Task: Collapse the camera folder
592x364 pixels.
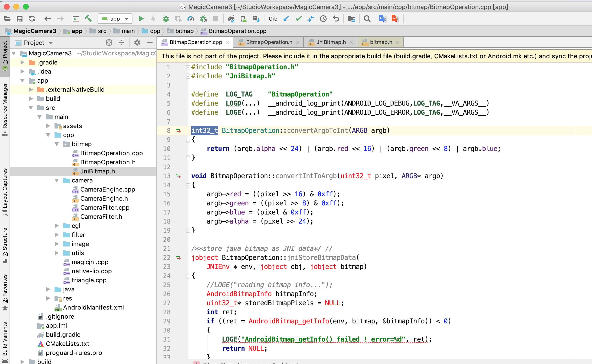Action: point(57,180)
